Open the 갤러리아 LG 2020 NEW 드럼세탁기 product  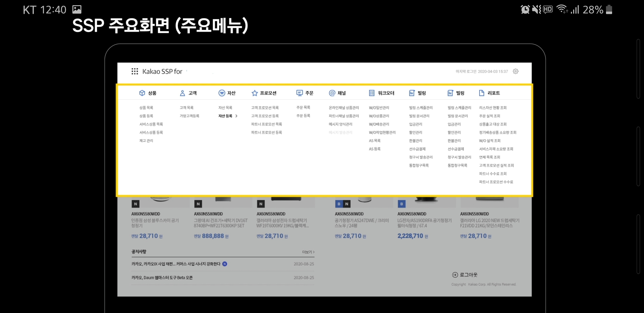pyautogui.click(x=490, y=223)
